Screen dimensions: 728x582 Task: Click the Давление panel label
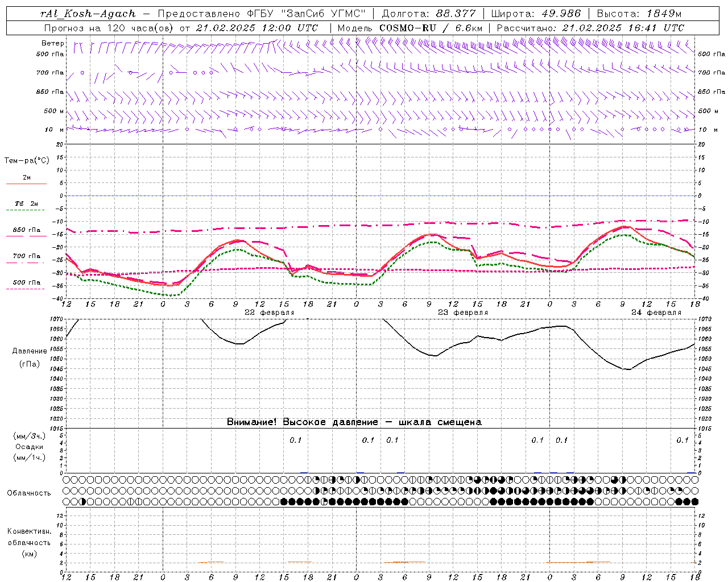[x=30, y=351]
